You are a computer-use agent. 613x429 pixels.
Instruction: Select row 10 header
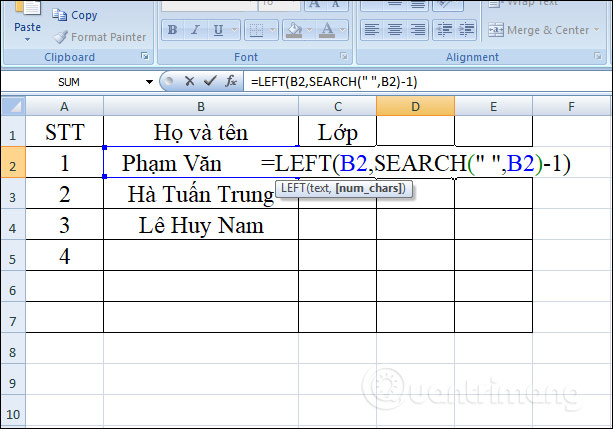click(13, 411)
